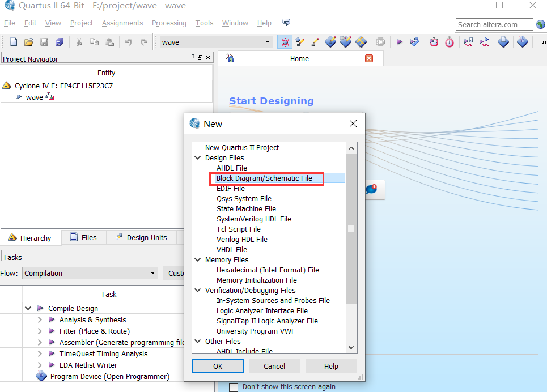Click the Stop Processing icon

coord(380,42)
